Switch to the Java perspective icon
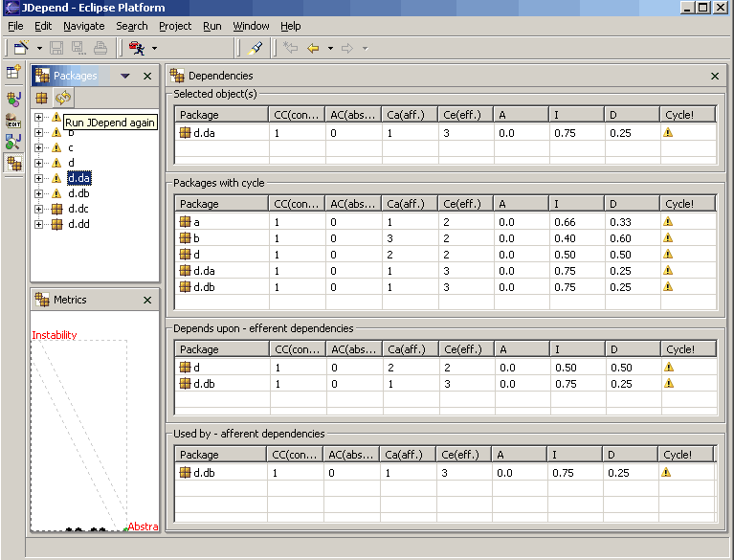Viewport: 734px width, 560px height. pyautogui.click(x=13, y=99)
